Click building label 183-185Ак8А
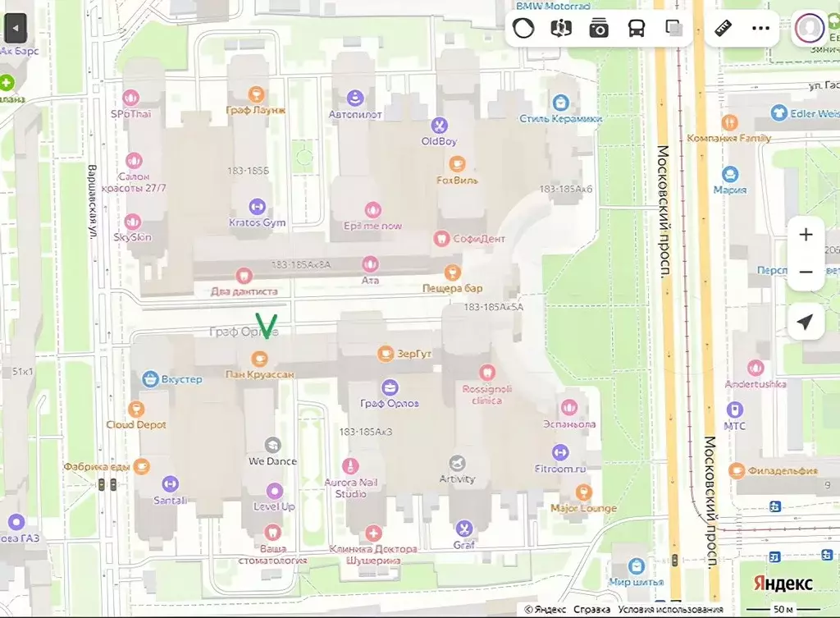 coord(301,264)
